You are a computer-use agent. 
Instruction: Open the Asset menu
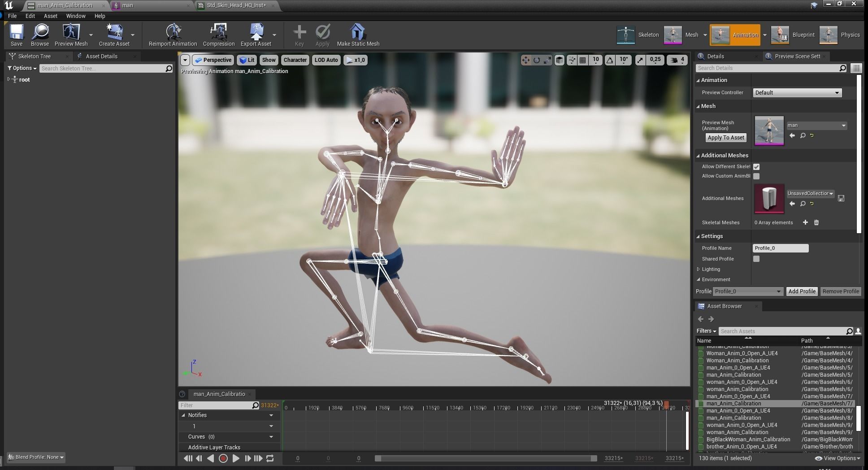point(50,16)
